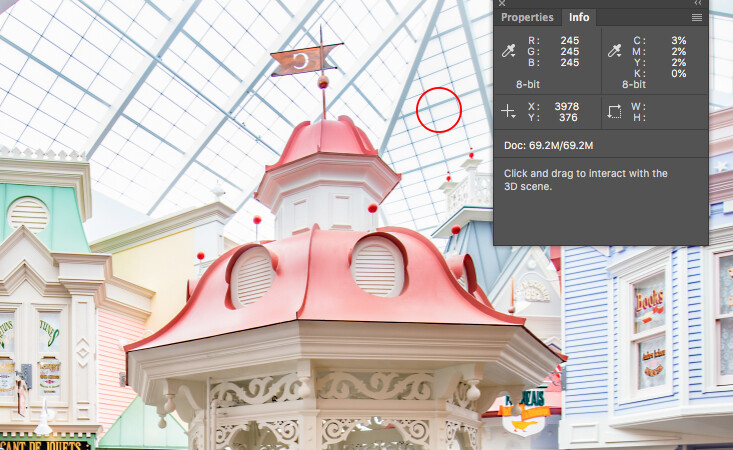This screenshot has width=733, height=450.
Task: Click the M value 2%
Action: click(678, 51)
